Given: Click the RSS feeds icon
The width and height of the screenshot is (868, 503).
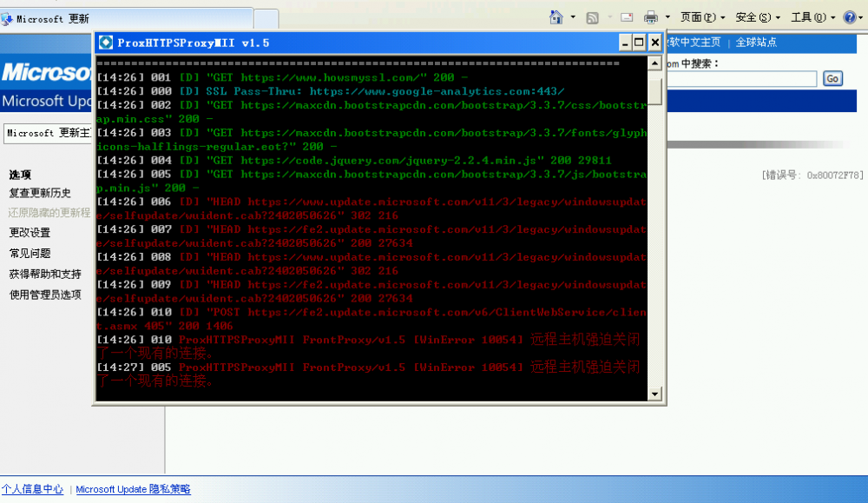Looking at the screenshot, I should [x=593, y=17].
